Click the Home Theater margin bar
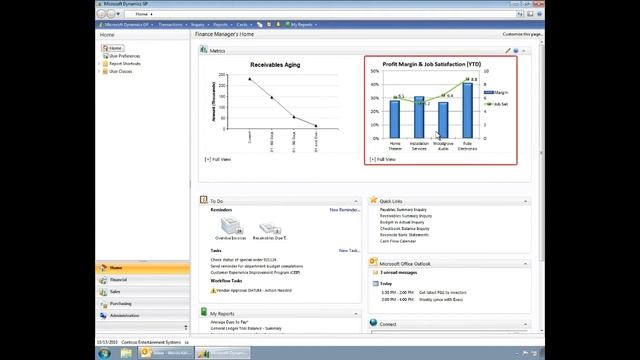The width and height of the screenshot is (640, 360). (x=395, y=119)
